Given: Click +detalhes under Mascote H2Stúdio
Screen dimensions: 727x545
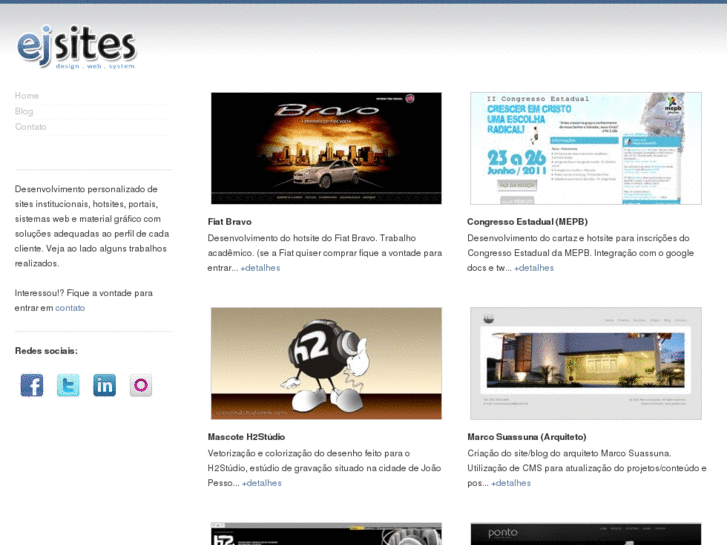Looking at the screenshot, I should (x=261, y=483).
